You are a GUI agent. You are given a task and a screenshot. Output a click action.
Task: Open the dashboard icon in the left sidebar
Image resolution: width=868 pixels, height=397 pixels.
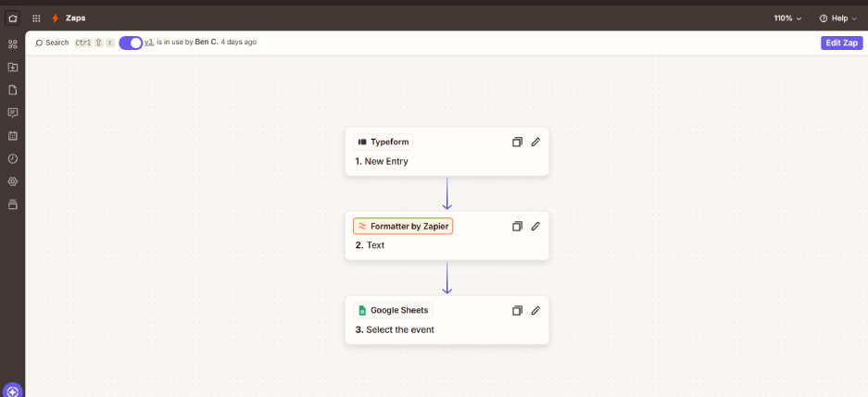pos(12,44)
